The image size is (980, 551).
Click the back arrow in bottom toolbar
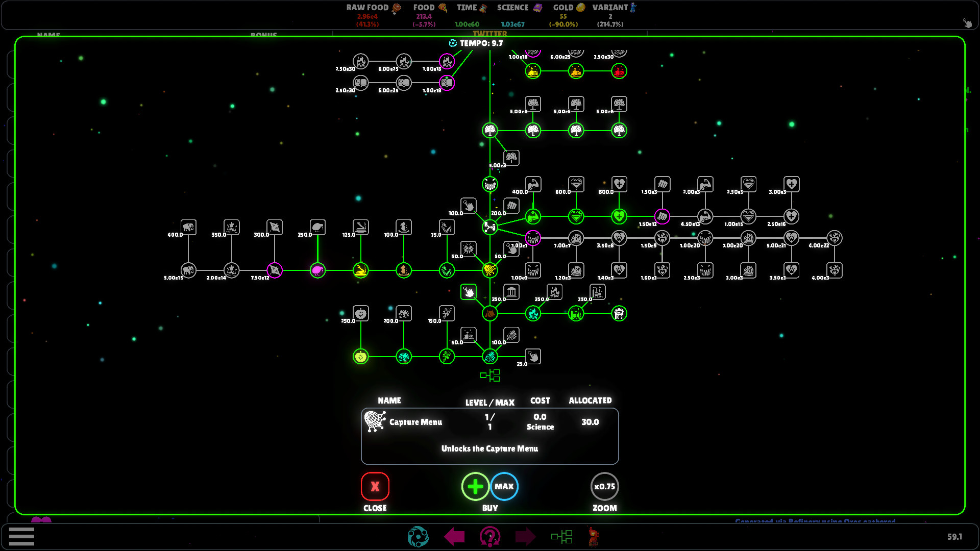[x=455, y=537]
